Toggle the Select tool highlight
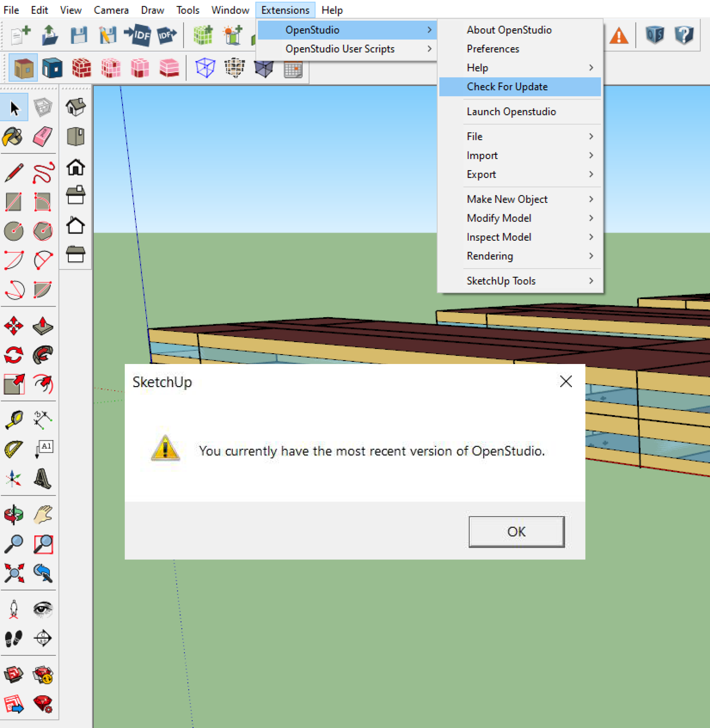This screenshot has width=710, height=728. coord(14,107)
